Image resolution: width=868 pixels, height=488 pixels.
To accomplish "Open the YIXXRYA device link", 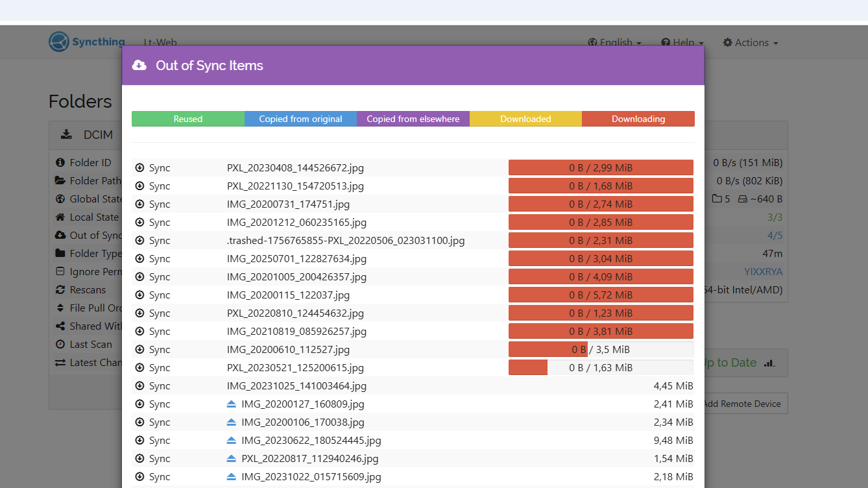I will point(763,272).
